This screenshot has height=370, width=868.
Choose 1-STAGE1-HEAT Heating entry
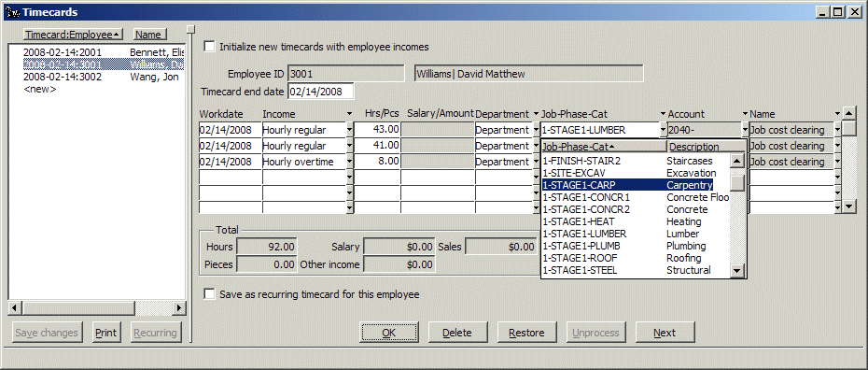(636, 221)
